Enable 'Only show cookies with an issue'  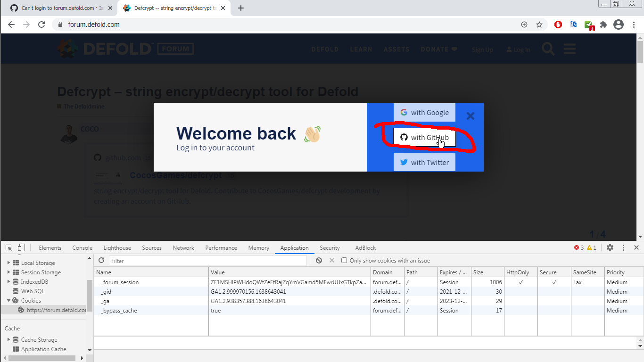344,260
